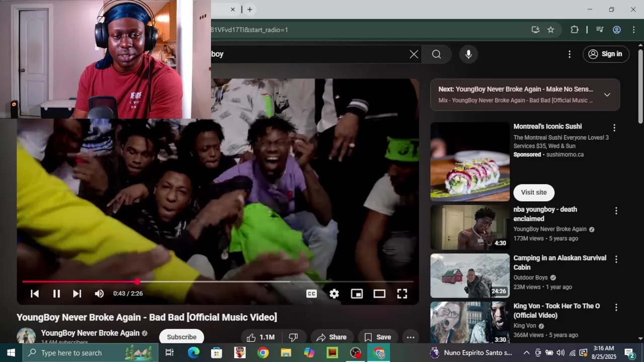Seek using the red video progress bar
Image resolution: width=644 pixels, height=362 pixels.
click(x=218, y=282)
